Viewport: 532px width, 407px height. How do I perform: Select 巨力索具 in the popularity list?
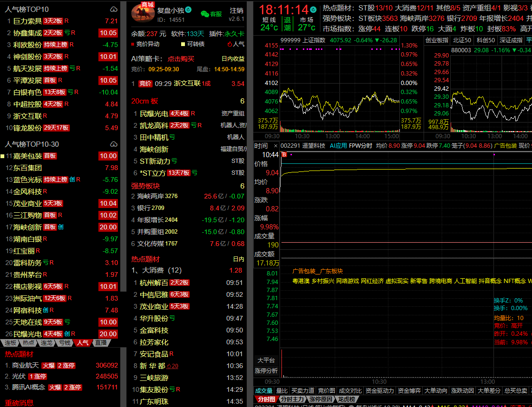[x=28, y=21]
